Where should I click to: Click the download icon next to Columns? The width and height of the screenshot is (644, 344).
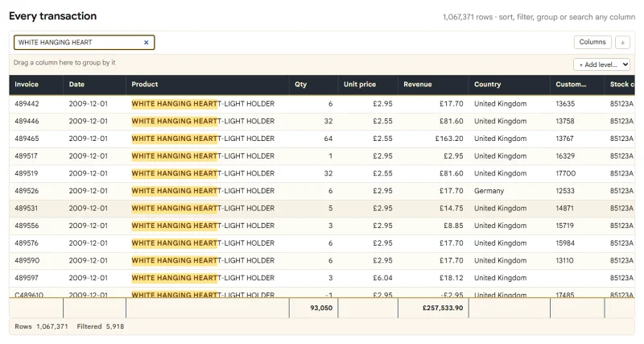pos(622,43)
